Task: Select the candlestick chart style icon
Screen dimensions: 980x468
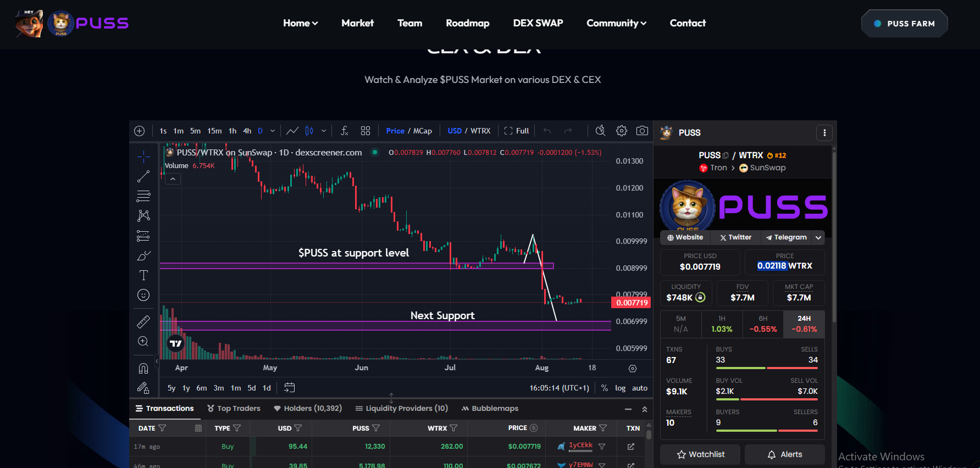Action: [309, 131]
